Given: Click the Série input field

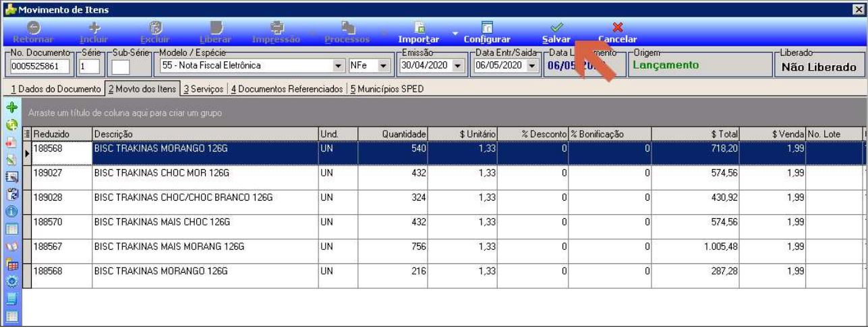Looking at the screenshot, I should point(89,66).
